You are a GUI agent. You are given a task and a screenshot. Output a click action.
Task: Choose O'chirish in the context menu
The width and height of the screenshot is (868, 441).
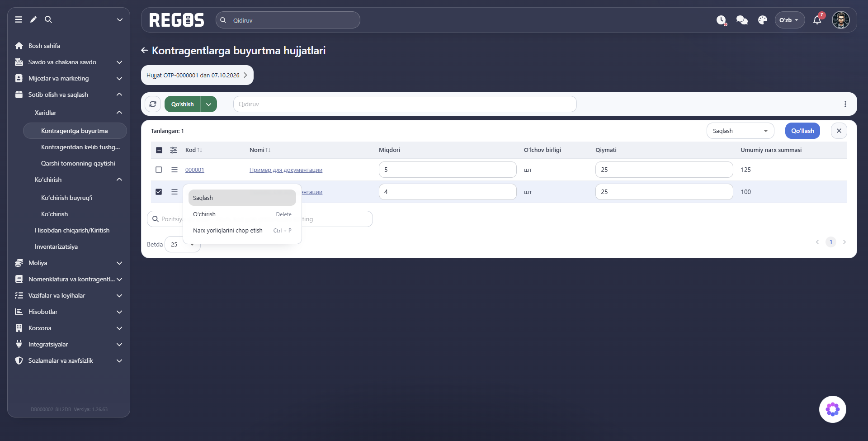242,214
